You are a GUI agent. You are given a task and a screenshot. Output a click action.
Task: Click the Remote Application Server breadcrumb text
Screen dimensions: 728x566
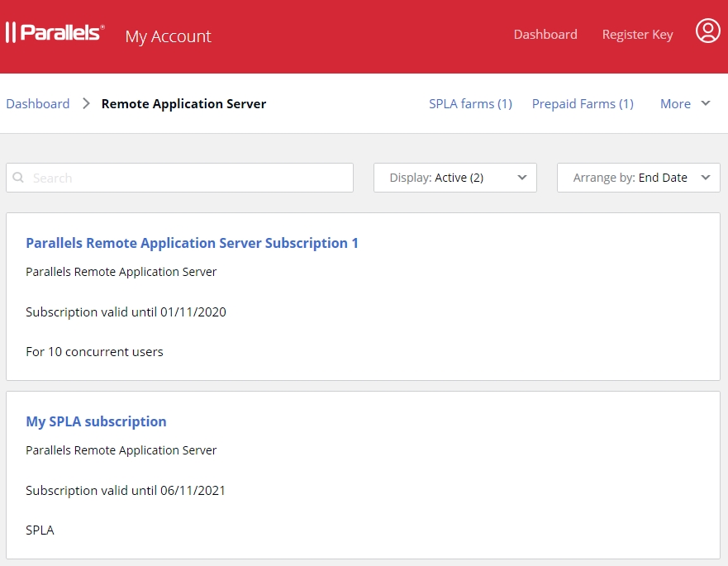point(183,104)
